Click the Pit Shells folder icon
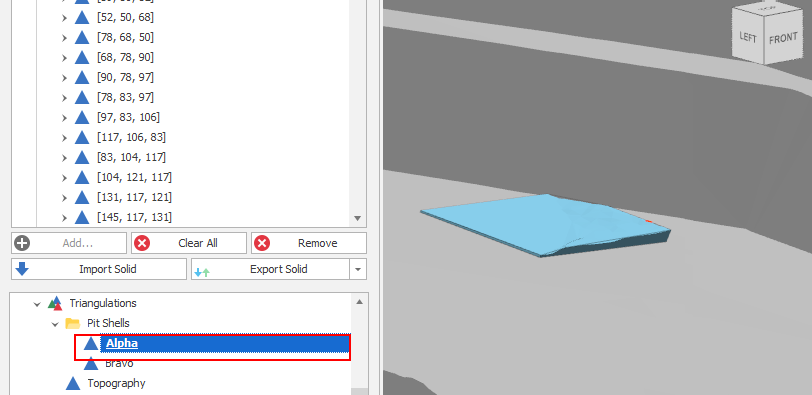The width and height of the screenshot is (812, 395). click(x=72, y=324)
